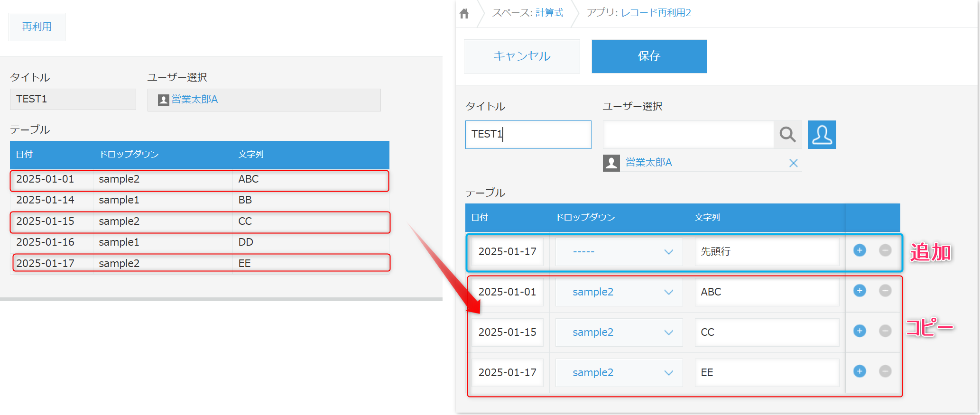980x415 pixels.
Task: Click the 保存 button
Action: click(649, 56)
